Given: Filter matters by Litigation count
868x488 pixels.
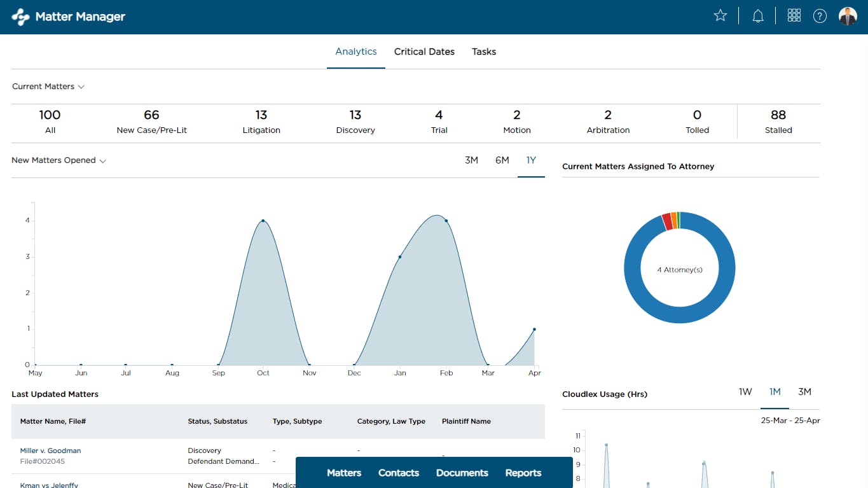Looking at the screenshot, I should pos(261,122).
